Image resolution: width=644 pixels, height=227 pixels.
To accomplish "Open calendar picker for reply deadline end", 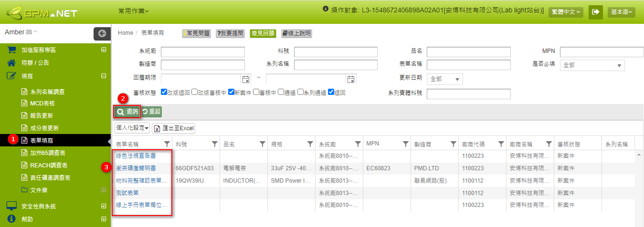I will point(351,79).
